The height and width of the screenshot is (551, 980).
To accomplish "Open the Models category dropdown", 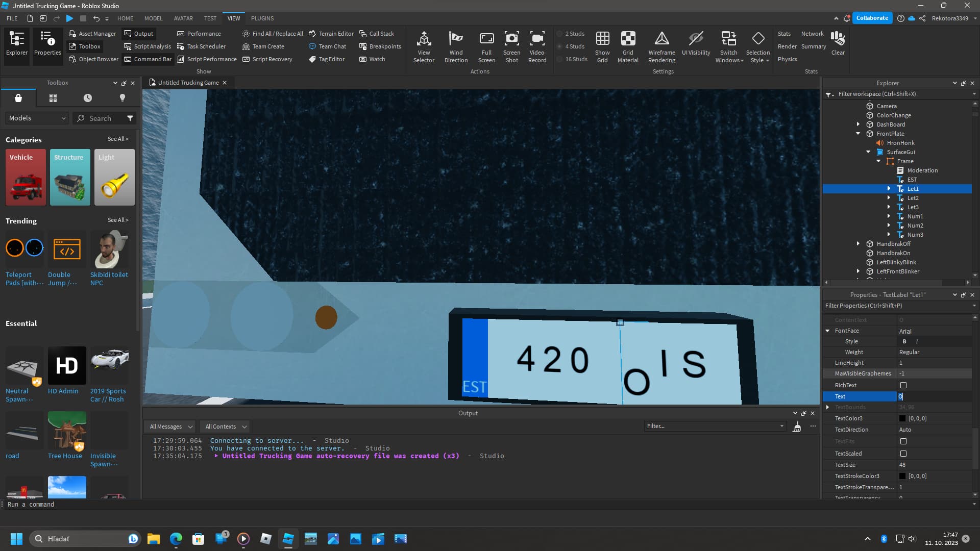I will tap(37, 118).
